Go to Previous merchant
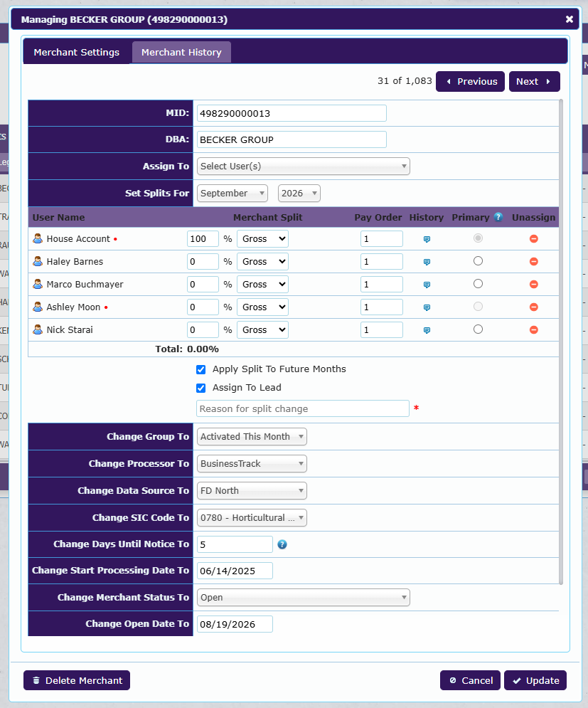Viewport: 588px width, 708px height. tap(470, 82)
